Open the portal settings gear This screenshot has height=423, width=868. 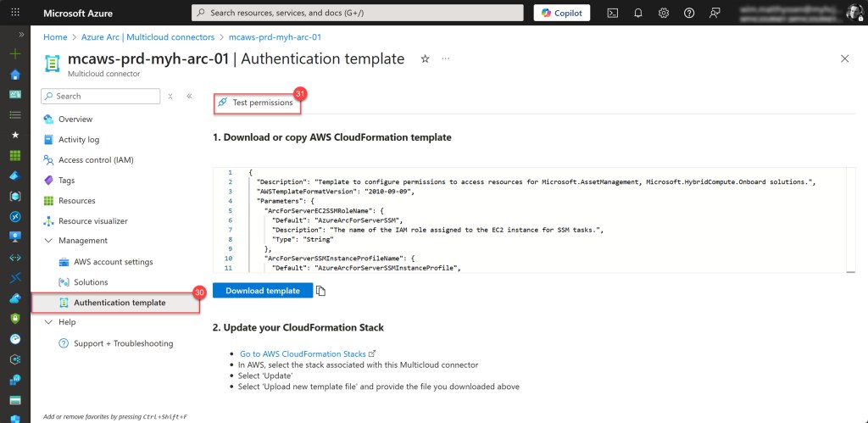pos(664,13)
